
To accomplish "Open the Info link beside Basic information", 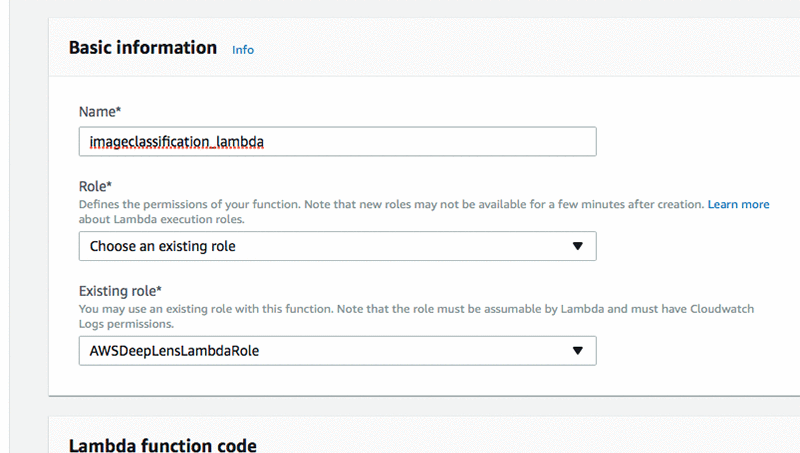I will pyautogui.click(x=243, y=49).
